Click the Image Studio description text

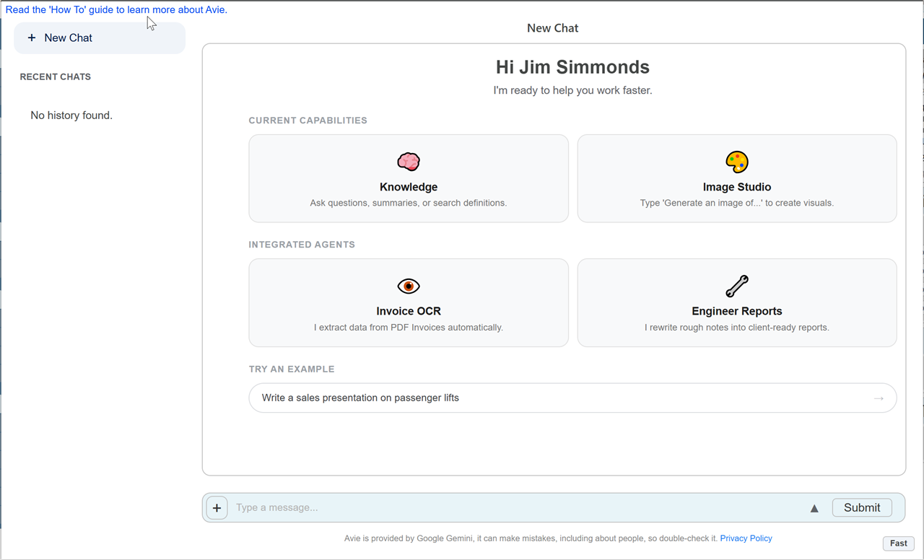point(736,204)
